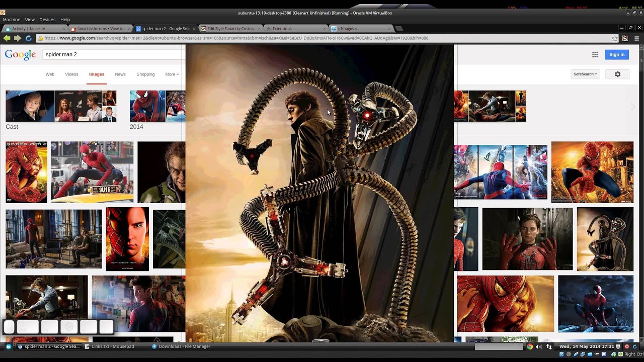644x362 pixels.
Task: Open the Tobey Maguire half-mask poster thumbnail
Action: (x=127, y=239)
